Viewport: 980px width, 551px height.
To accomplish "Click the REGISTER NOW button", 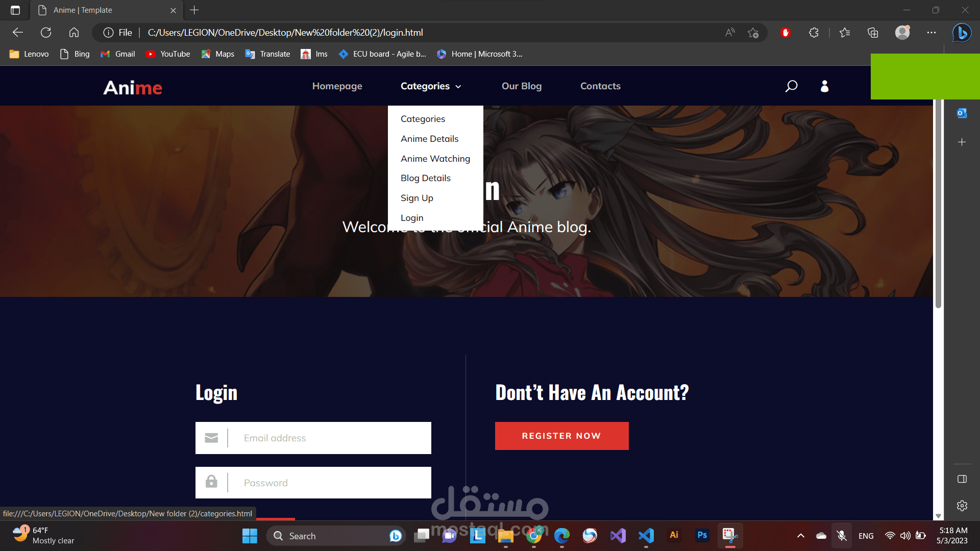I will pyautogui.click(x=561, y=436).
